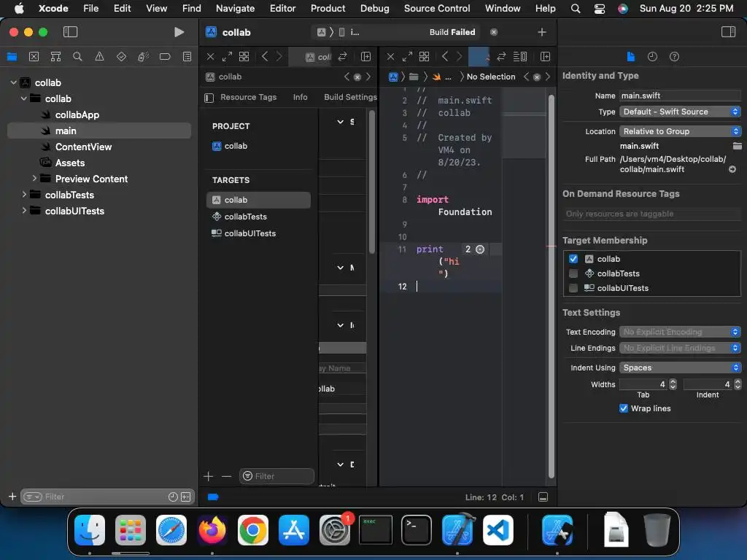Close the left editor pane
Image resolution: width=747 pixels, height=560 pixels.
[x=210, y=57]
